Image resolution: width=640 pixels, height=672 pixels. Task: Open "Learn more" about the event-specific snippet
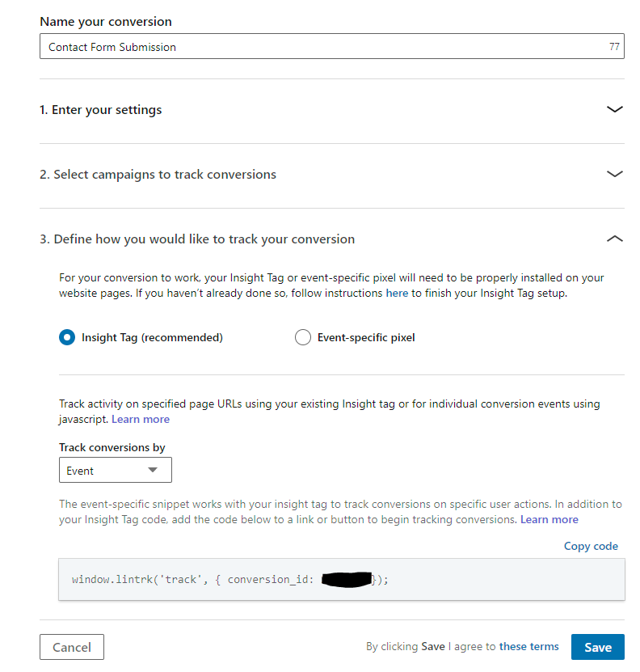549,519
